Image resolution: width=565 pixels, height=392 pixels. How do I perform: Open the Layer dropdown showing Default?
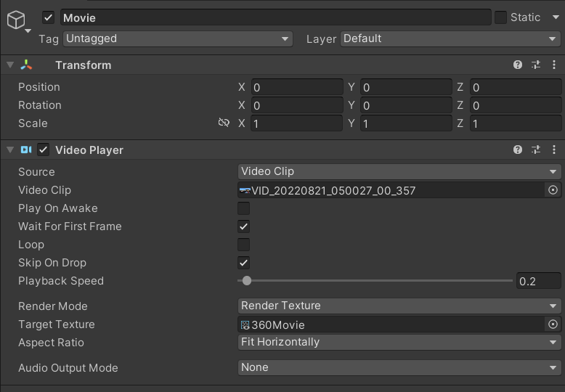[x=450, y=39]
